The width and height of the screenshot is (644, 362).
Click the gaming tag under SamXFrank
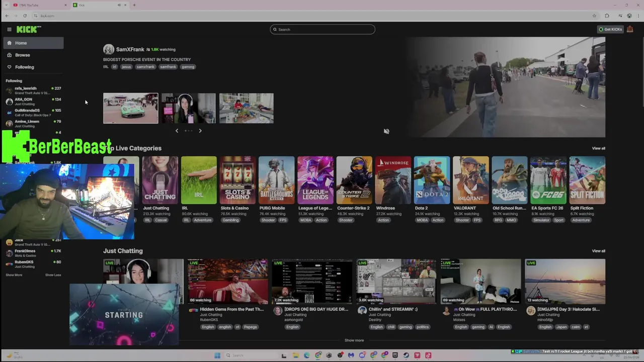pos(188,67)
